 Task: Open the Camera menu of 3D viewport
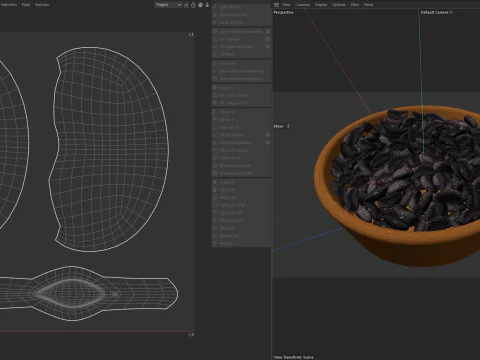click(302, 5)
